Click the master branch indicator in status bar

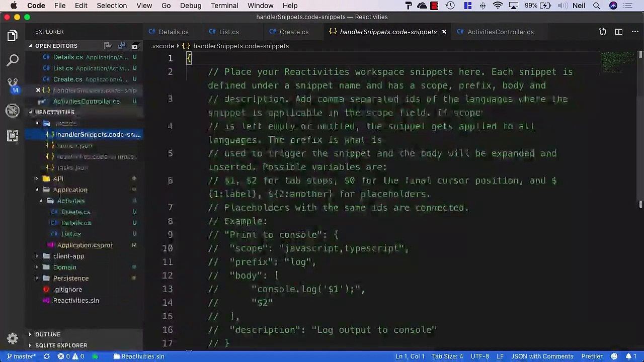coord(21,356)
